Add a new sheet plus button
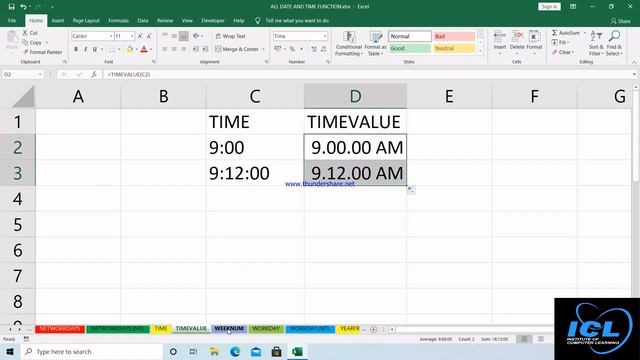This screenshot has height=360, width=640. click(373, 329)
